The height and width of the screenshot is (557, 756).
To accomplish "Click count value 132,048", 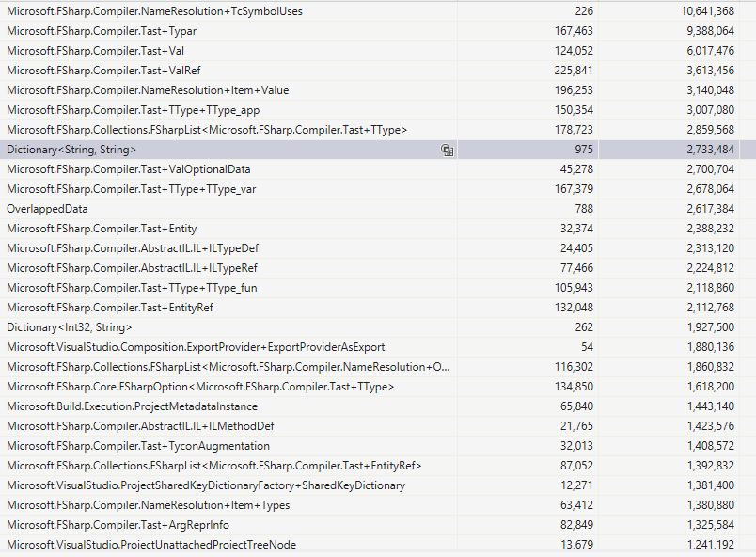I will pos(574,308).
